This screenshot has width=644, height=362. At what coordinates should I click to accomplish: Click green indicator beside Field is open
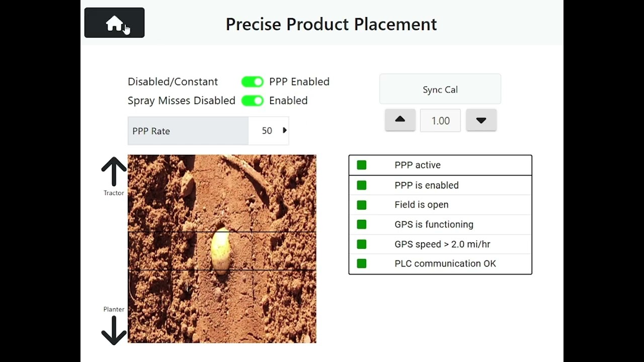[x=361, y=205]
